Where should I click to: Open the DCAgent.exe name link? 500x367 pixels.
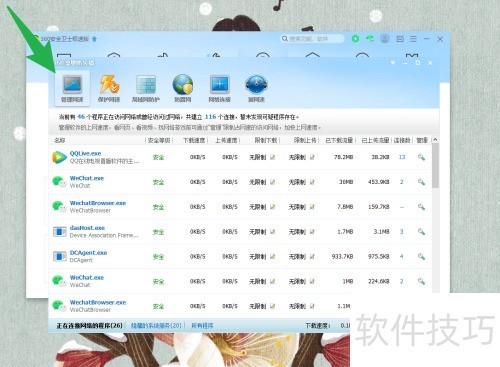[x=88, y=253]
